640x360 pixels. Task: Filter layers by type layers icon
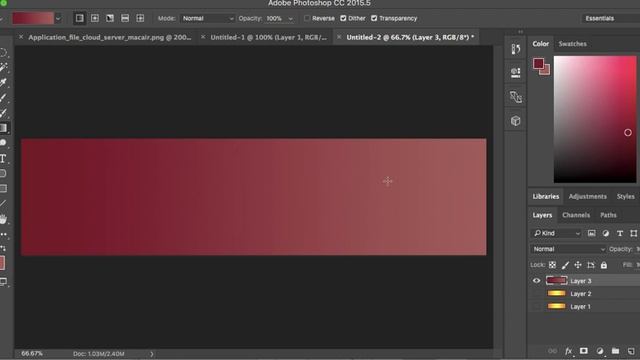[620, 233]
